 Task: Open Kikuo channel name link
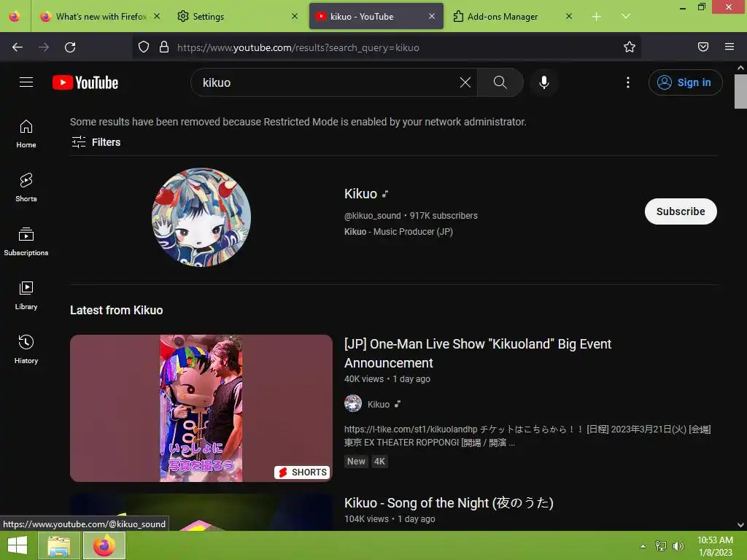(360, 194)
